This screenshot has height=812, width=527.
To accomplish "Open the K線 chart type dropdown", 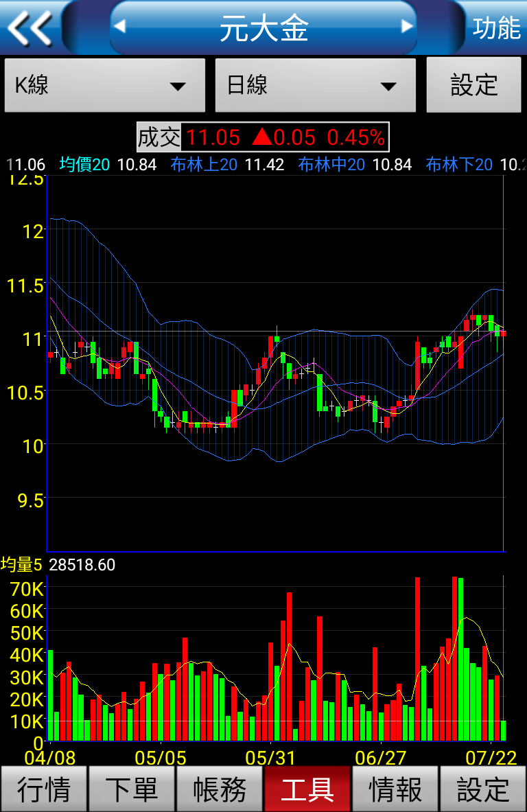I will [x=105, y=85].
